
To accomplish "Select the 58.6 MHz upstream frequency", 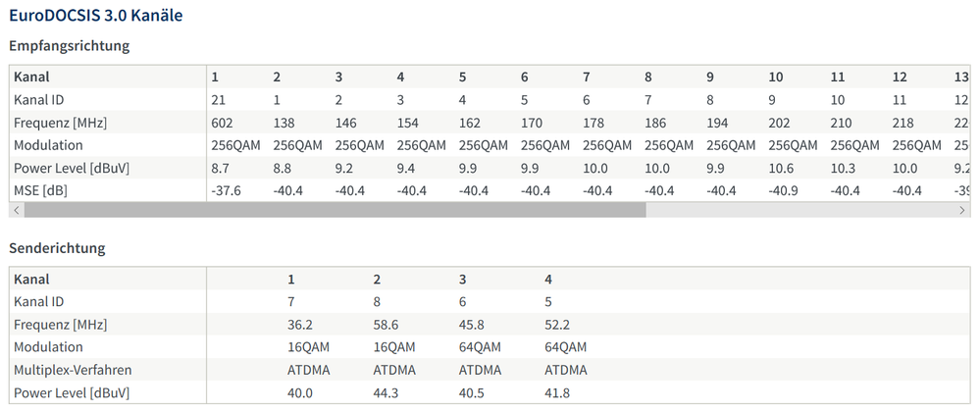I will 388,325.
